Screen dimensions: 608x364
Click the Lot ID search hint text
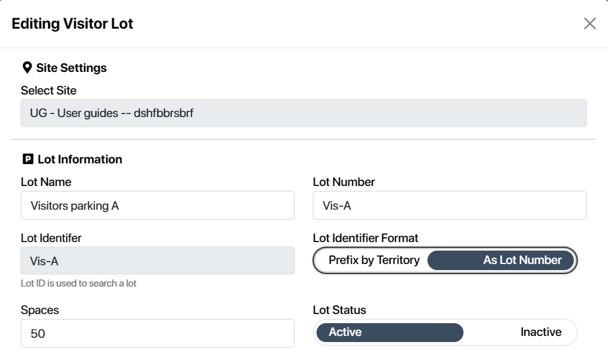[x=78, y=284]
